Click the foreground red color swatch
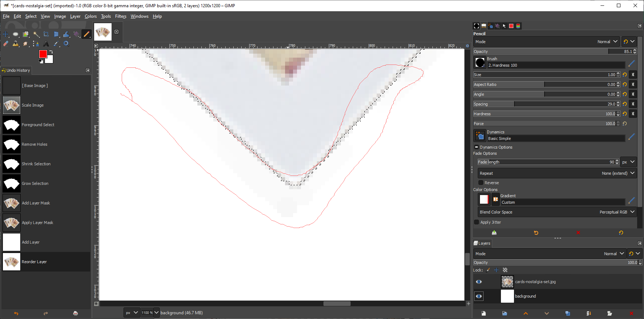The image size is (644, 319). click(43, 54)
